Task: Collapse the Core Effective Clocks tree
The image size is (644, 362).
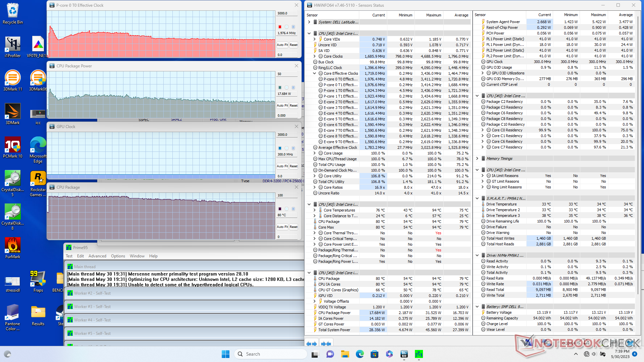Action: pyautogui.click(x=315, y=73)
